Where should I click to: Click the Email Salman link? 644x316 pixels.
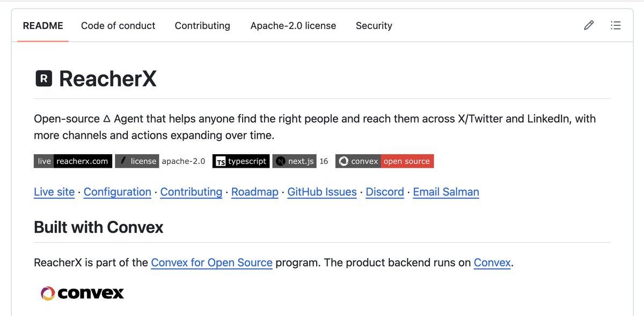[x=446, y=192]
